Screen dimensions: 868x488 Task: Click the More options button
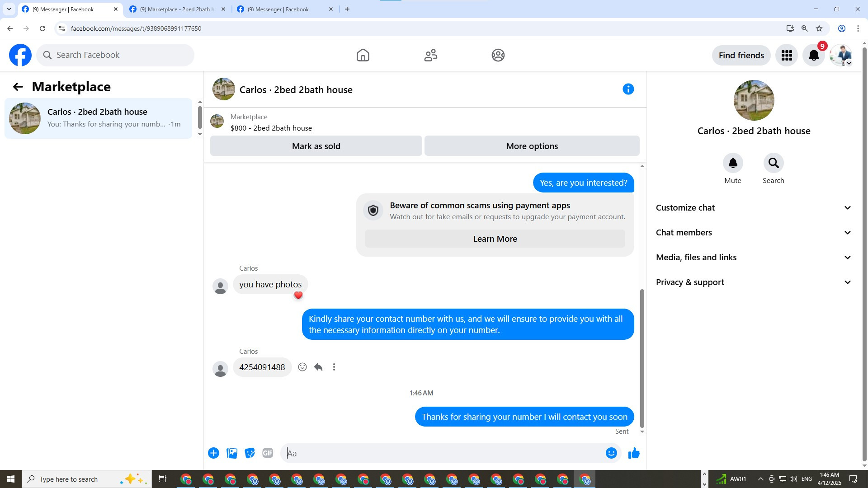(532, 146)
